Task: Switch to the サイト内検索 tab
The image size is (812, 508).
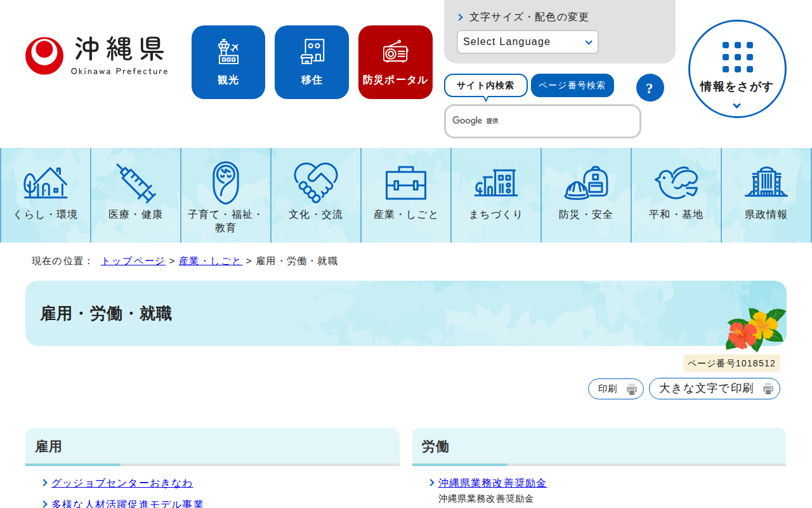Action: click(485, 85)
